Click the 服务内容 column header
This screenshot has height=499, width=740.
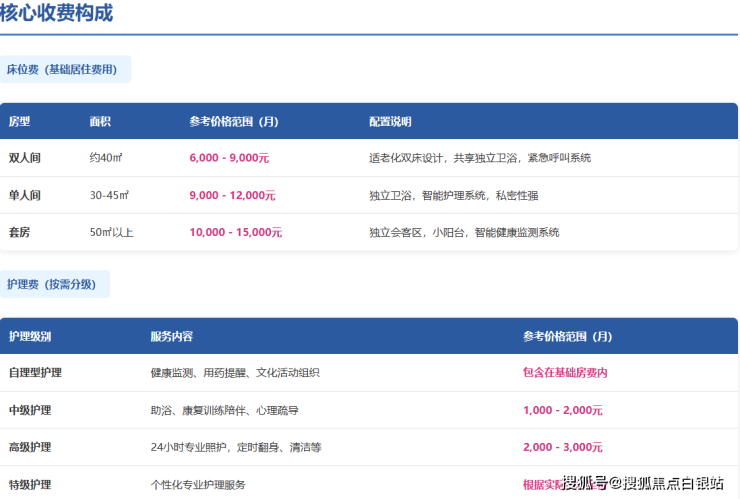tap(172, 336)
